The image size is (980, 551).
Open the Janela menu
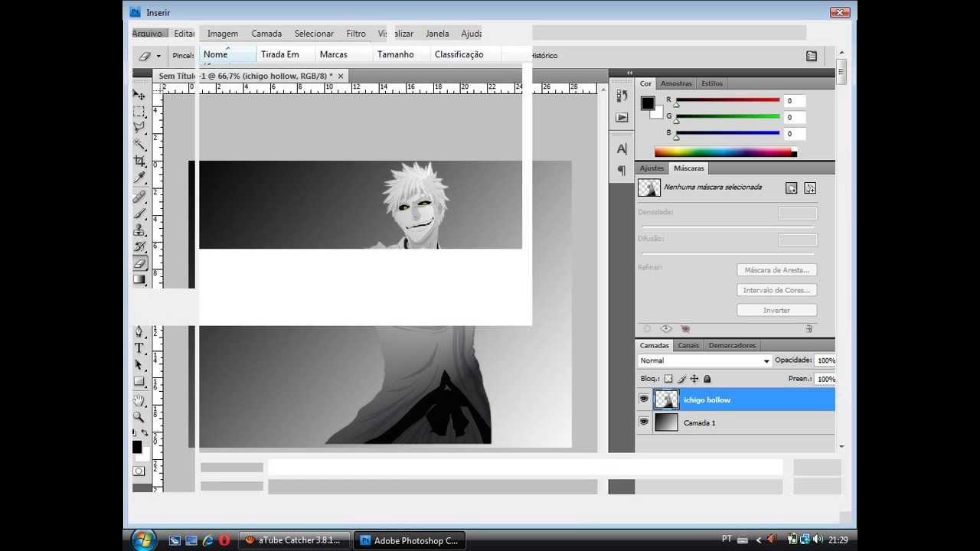click(437, 34)
